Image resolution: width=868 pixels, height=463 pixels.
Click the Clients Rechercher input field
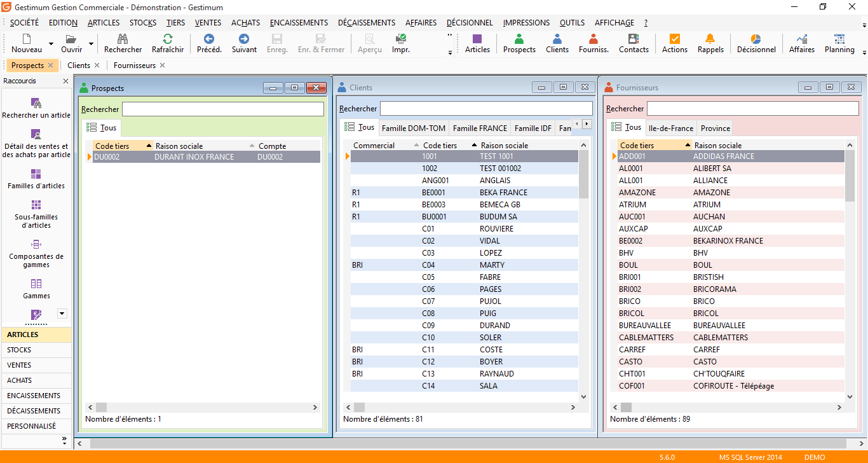[486, 109]
